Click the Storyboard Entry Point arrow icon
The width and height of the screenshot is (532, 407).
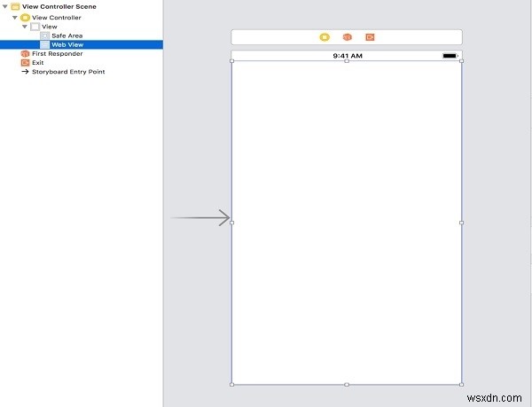click(25, 72)
